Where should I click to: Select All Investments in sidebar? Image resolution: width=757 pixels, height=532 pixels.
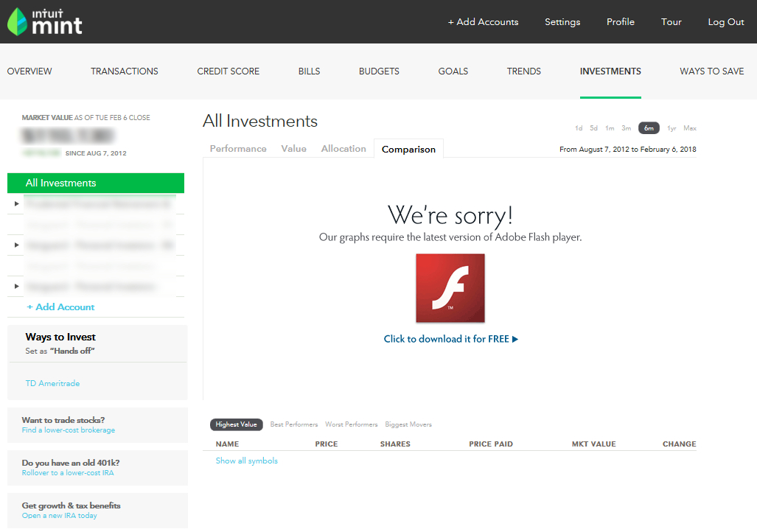click(x=96, y=183)
